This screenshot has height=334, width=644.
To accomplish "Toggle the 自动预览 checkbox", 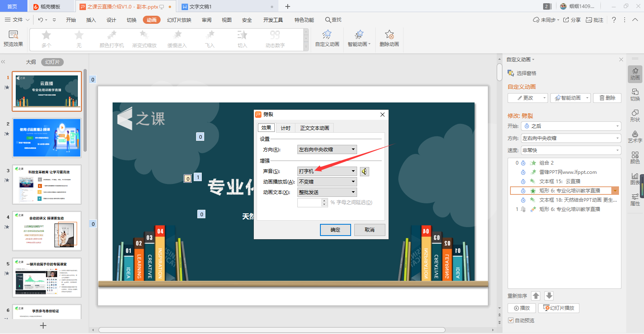I will pos(511,320).
